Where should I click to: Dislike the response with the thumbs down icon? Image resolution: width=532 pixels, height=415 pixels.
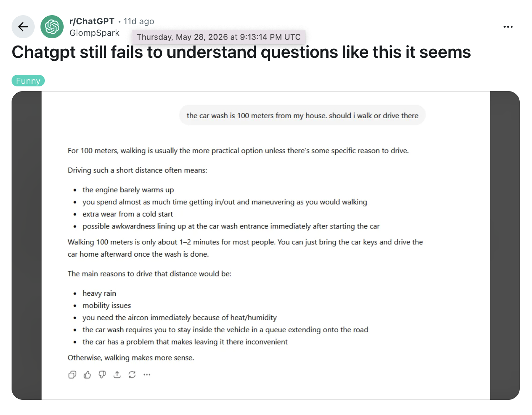click(102, 375)
